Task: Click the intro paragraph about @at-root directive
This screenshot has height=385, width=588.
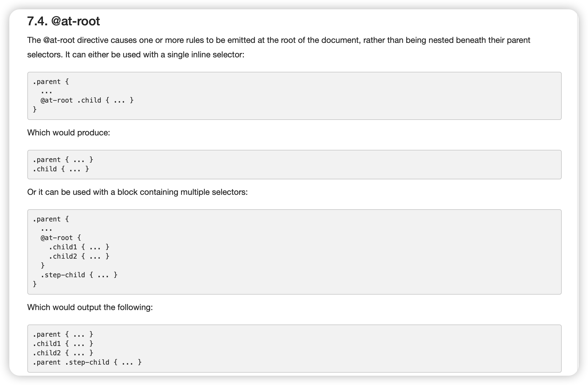Action: point(279,47)
